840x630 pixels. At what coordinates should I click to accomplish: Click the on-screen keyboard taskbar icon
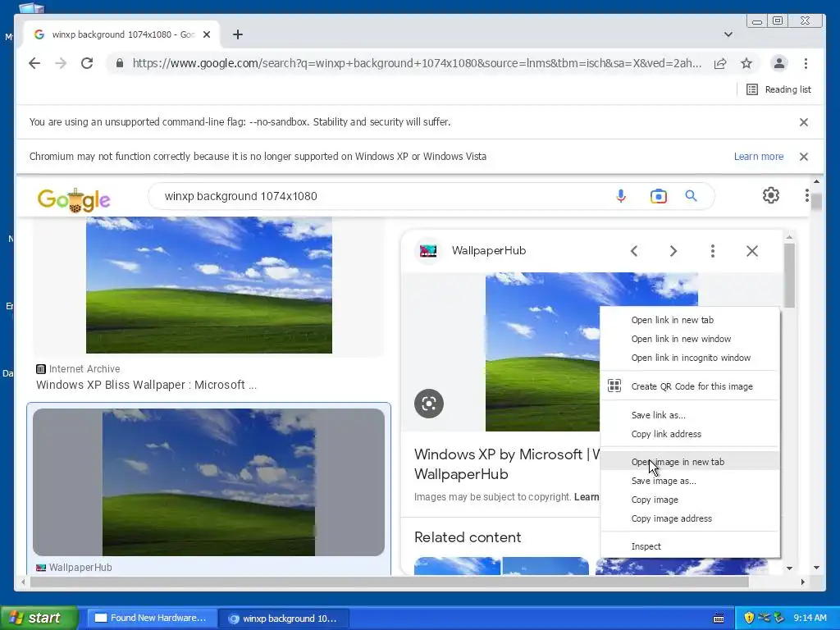point(719,619)
